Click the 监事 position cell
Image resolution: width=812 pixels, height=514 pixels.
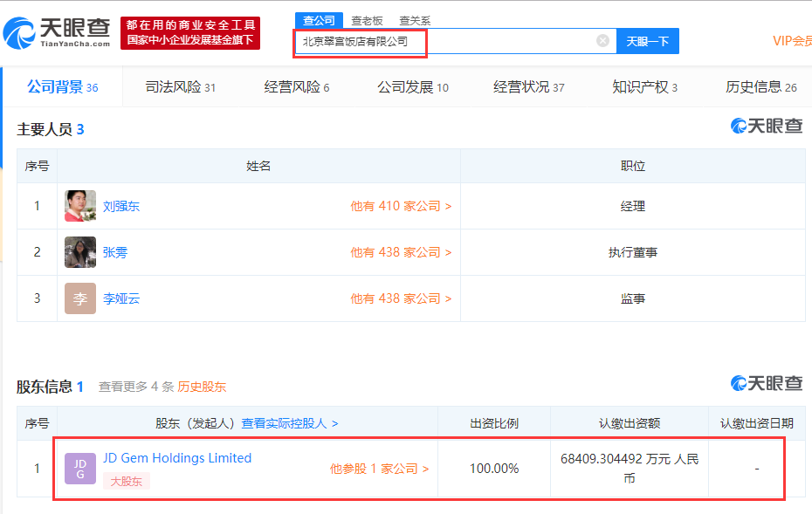pyautogui.click(x=633, y=298)
